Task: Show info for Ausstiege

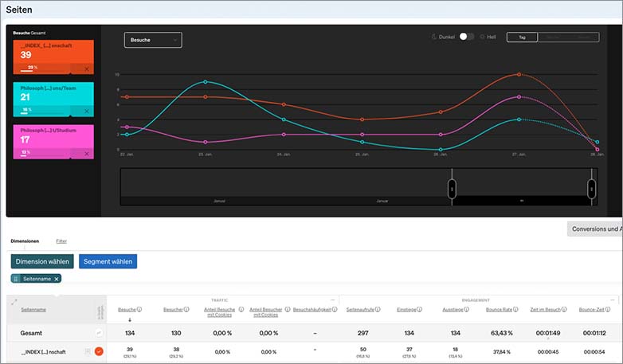Action: point(467,310)
